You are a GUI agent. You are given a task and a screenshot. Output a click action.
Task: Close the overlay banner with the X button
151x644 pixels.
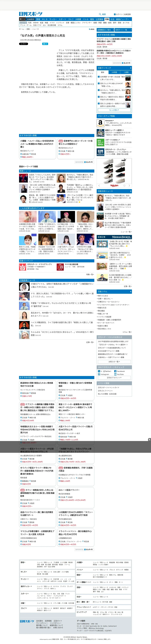[x=149, y=439]
